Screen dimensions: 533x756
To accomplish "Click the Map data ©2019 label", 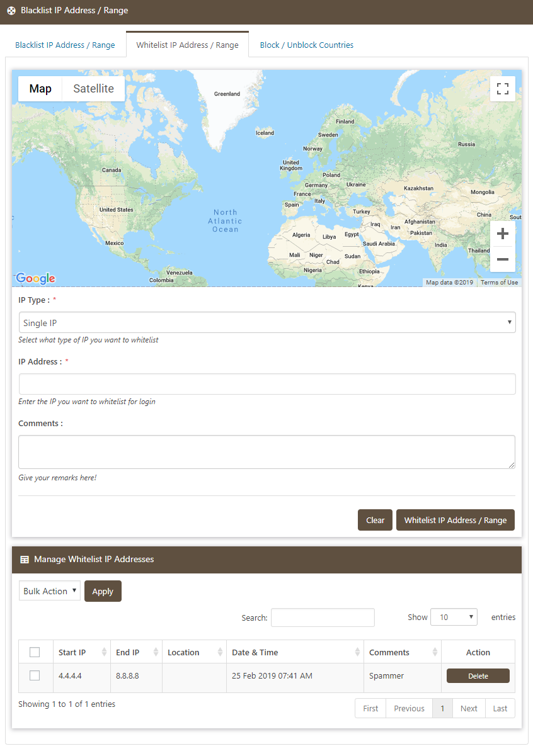I will coord(449,283).
